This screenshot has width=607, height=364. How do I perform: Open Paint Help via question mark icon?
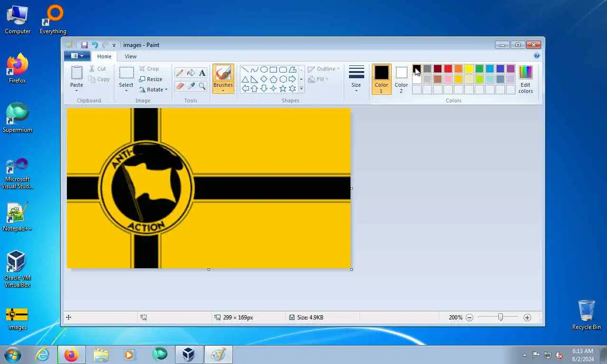537,55
